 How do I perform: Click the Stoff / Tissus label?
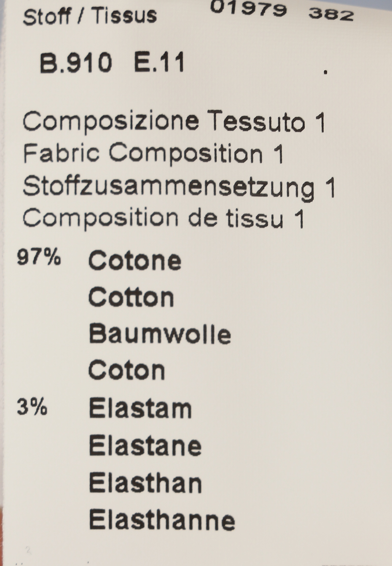(90, 16)
